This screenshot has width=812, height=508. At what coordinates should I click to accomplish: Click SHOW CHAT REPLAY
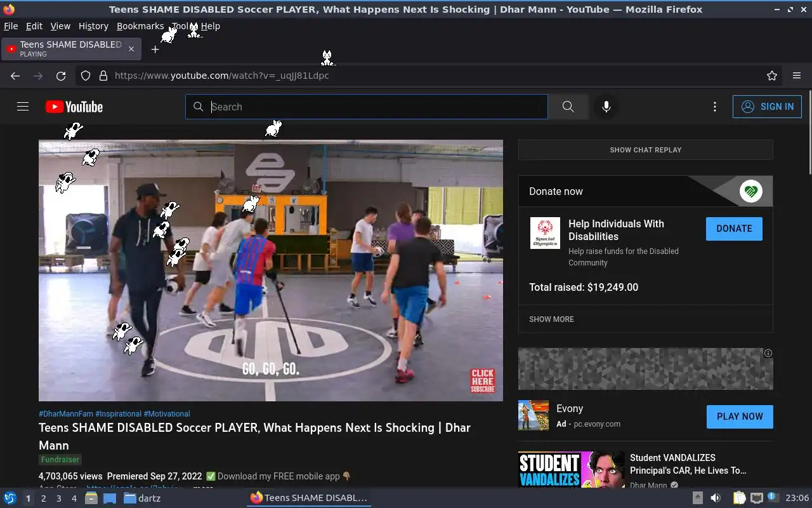[x=646, y=150]
